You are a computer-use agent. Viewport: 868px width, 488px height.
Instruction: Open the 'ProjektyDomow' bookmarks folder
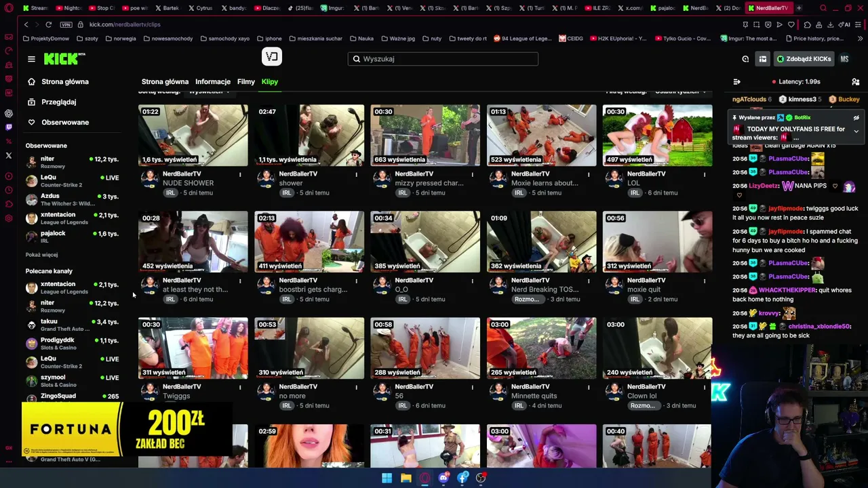coord(46,39)
